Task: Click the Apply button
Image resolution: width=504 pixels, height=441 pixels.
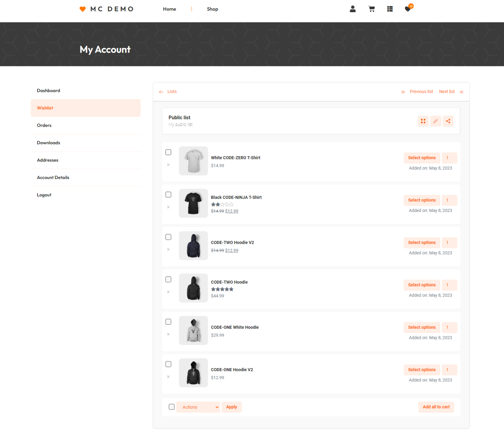Action: pyautogui.click(x=232, y=407)
